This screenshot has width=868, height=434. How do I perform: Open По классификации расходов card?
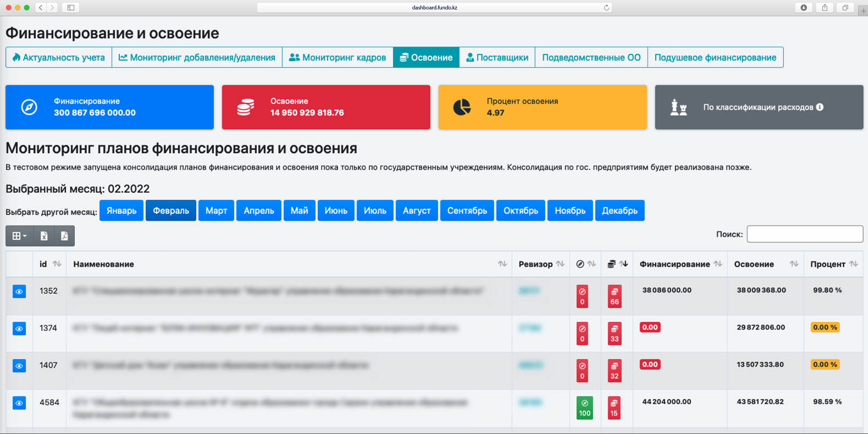(759, 107)
